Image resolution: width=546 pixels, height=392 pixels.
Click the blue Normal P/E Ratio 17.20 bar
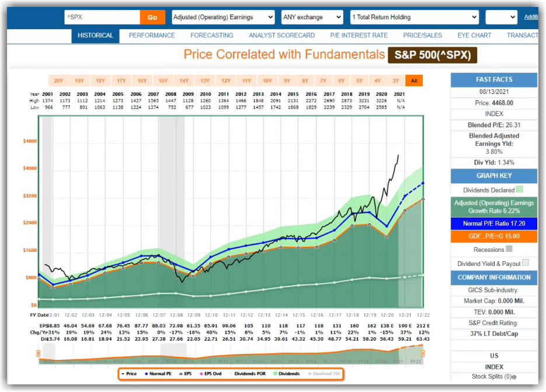[494, 223]
